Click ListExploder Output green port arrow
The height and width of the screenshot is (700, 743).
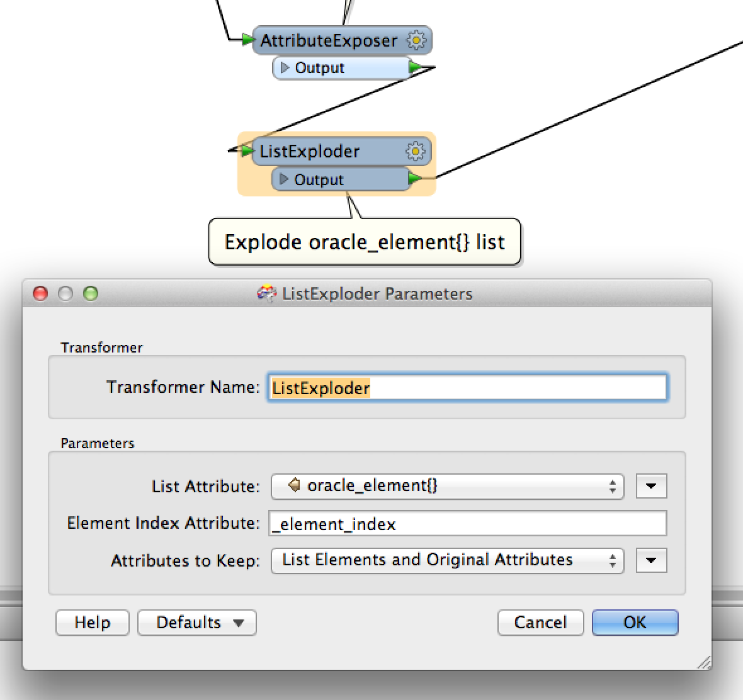(414, 179)
